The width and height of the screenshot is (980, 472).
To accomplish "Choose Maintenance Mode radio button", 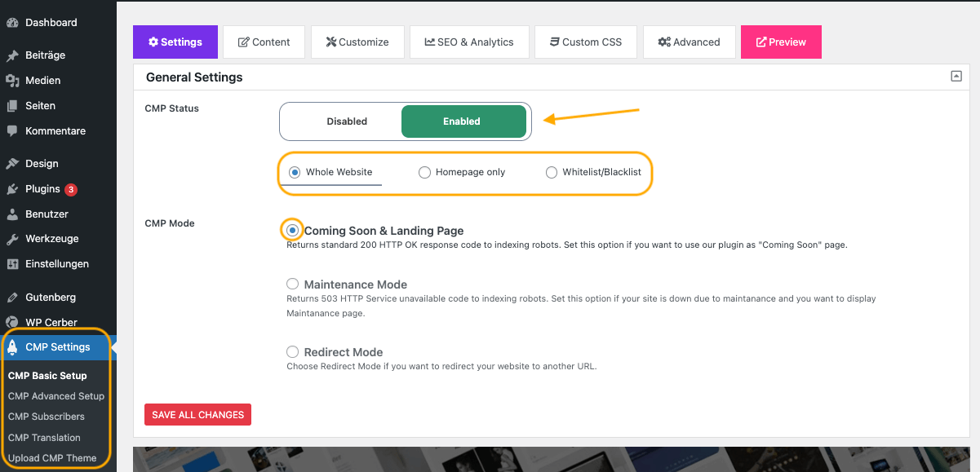I will click(x=293, y=285).
